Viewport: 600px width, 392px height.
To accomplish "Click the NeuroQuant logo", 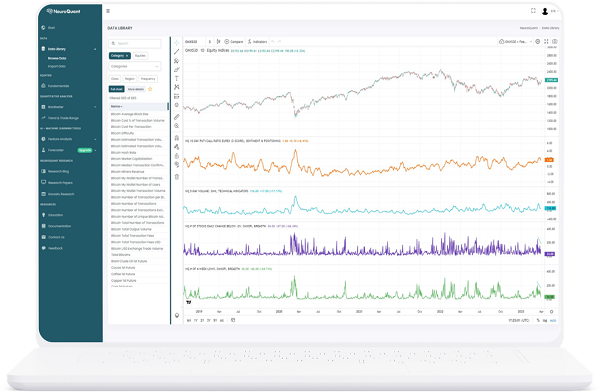I will [x=64, y=11].
